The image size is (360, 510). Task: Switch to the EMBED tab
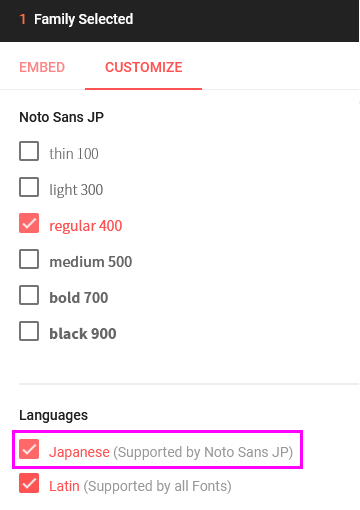pos(42,67)
